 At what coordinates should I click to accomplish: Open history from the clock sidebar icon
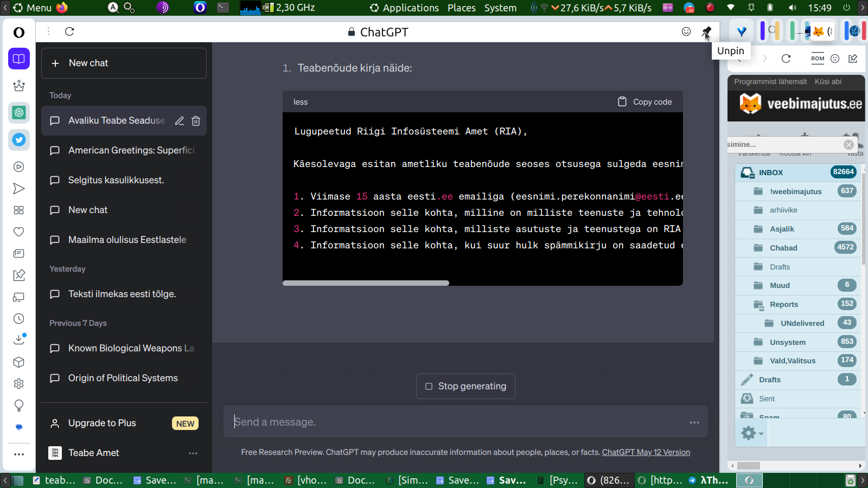point(19,319)
